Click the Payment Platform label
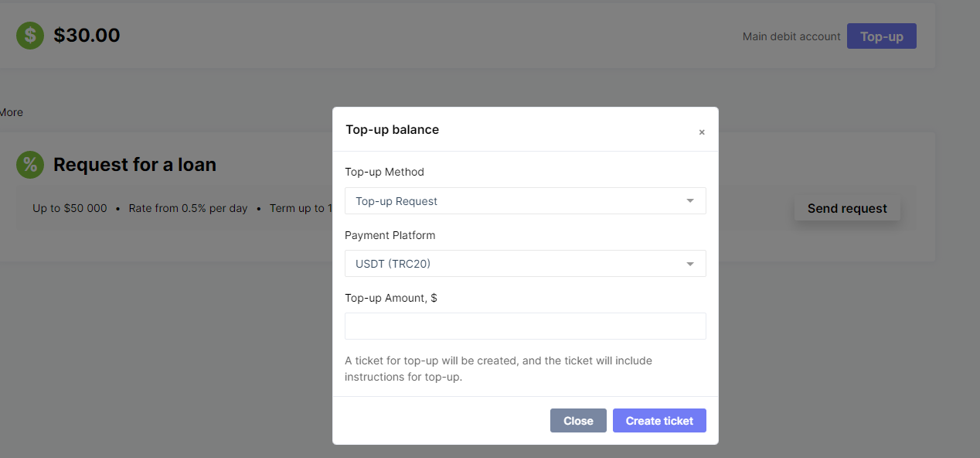 pyautogui.click(x=390, y=235)
